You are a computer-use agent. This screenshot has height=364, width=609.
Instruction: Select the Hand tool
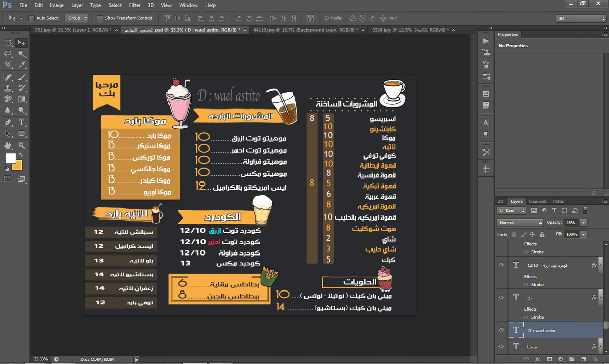point(8,145)
